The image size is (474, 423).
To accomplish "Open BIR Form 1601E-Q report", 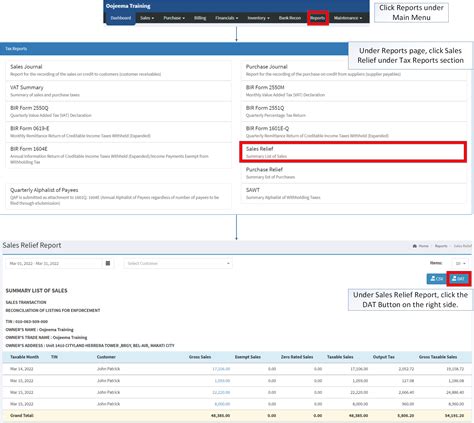I will (x=354, y=132).
